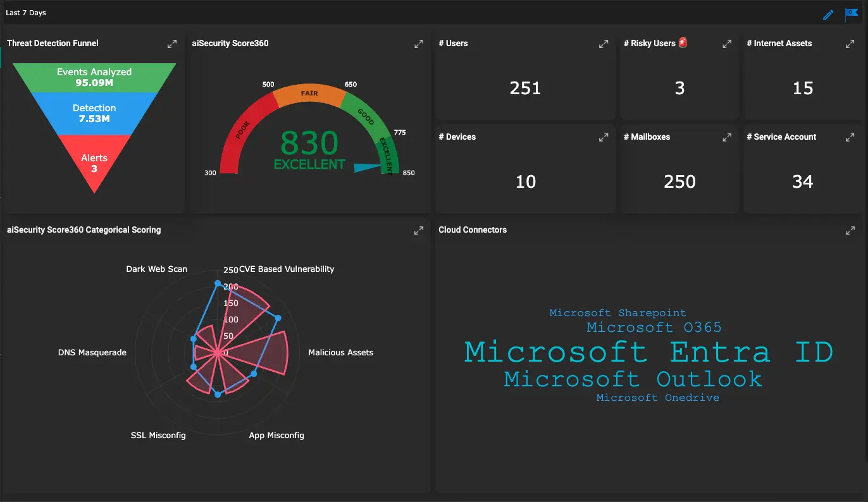Image resolution: width=868 pixels, height=502 pixels.
Task: Click the gauge label 300
Action: (x=211, y=173)
